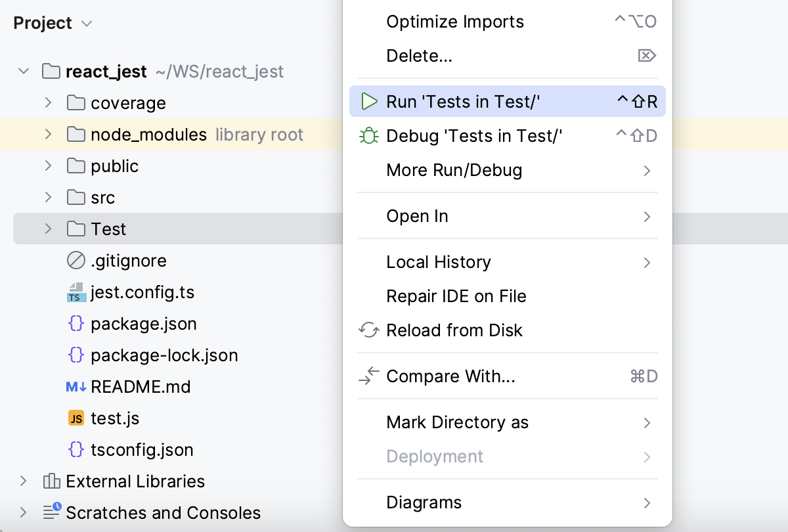The height and width of the screenshot is (532, 788).
Task: Click the TypeScript icon next to jest.config.ts
Action: coord(76,292)
